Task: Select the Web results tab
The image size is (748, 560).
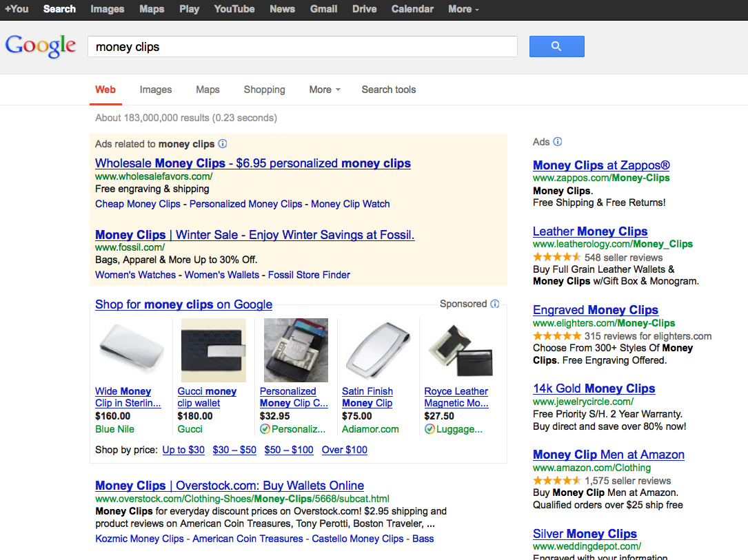Action: click(105, 90)
